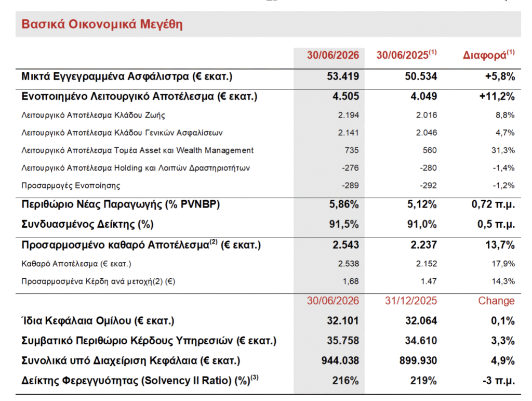Click the value '53.419'

point(343,76)
